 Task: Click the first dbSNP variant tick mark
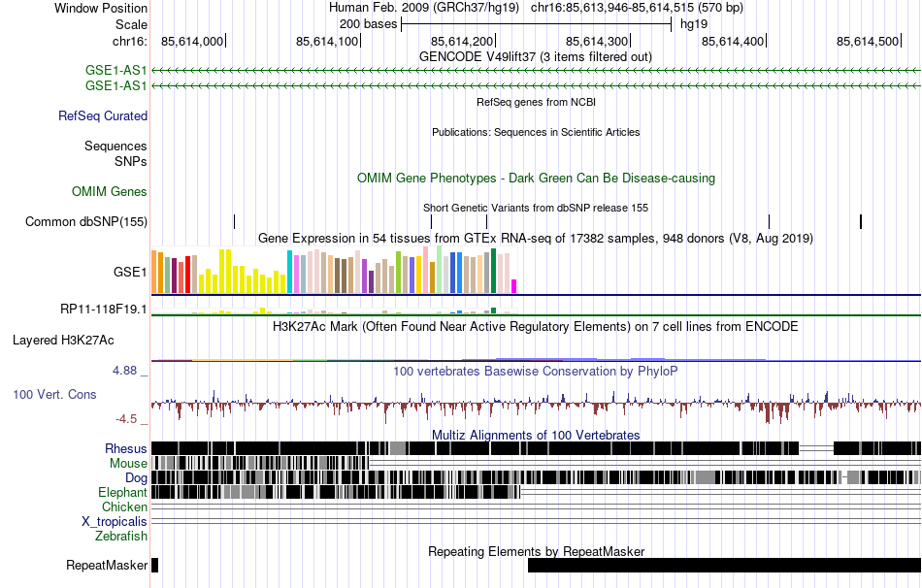point(234,221)
